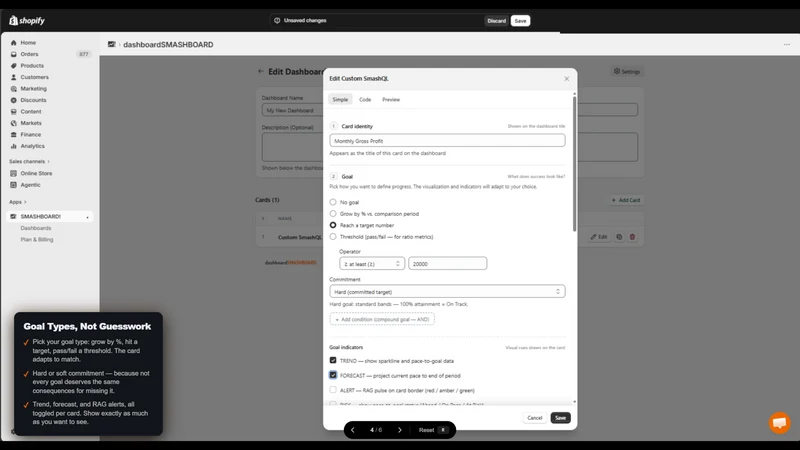This screenshot has height=450, width=800.
Task: Open the Operator dropdown
Action: click(372, 264)
